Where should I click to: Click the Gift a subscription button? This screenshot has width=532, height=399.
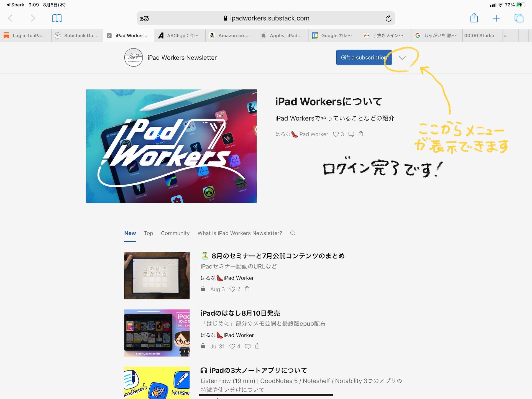coord(364,58)
